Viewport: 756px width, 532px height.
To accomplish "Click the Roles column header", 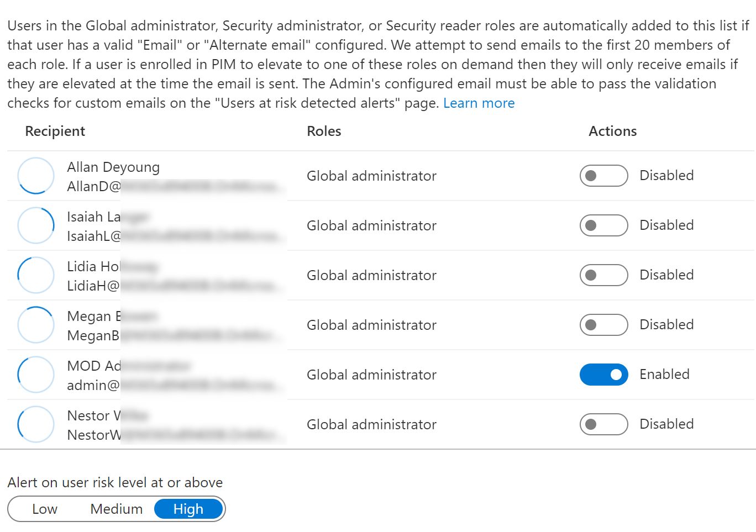I will click(x=324, y=131).
